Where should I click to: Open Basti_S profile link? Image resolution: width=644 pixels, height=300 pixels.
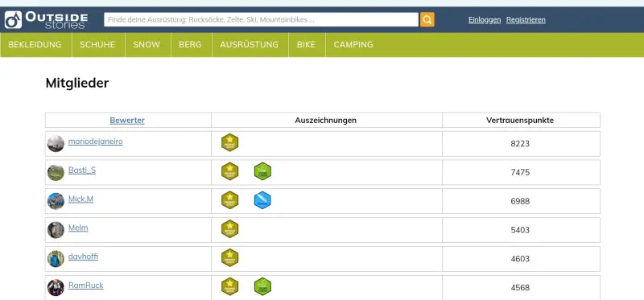pyautogui.click(x=82, y=171)
